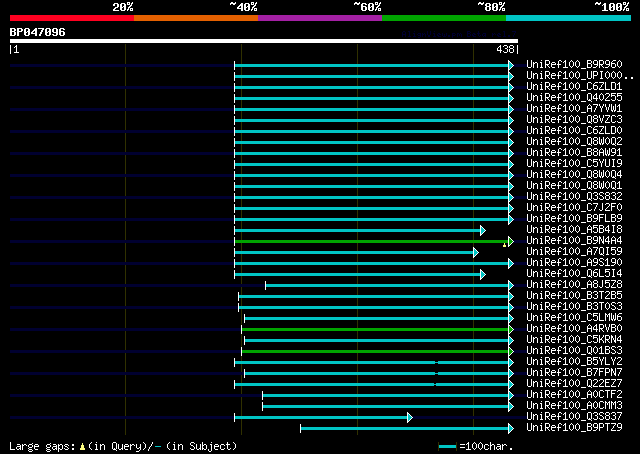Select the BP047096 query title
Viewport: 640px width, 454px height.
pyautogui.click(x=38, y=32)
